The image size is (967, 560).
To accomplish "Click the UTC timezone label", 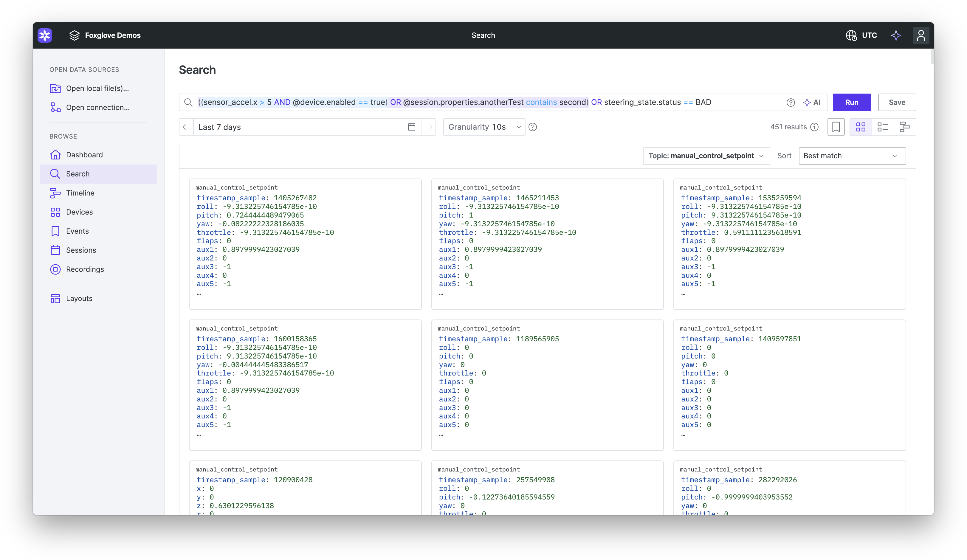I will [869, 35].
